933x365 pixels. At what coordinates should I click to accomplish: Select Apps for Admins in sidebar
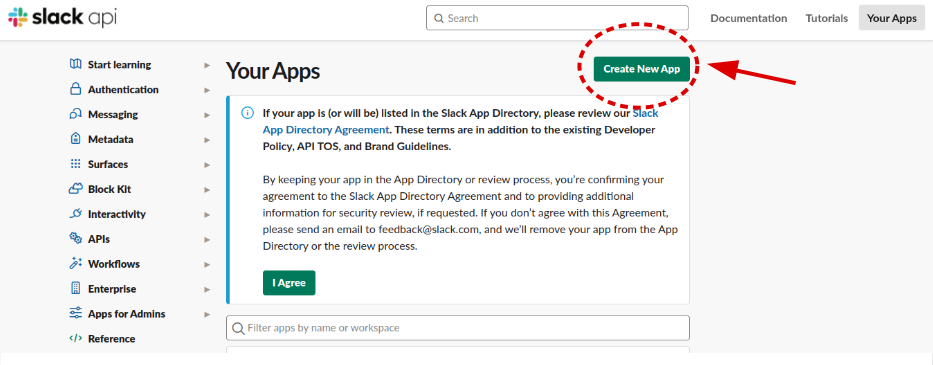tap(127, 314)
